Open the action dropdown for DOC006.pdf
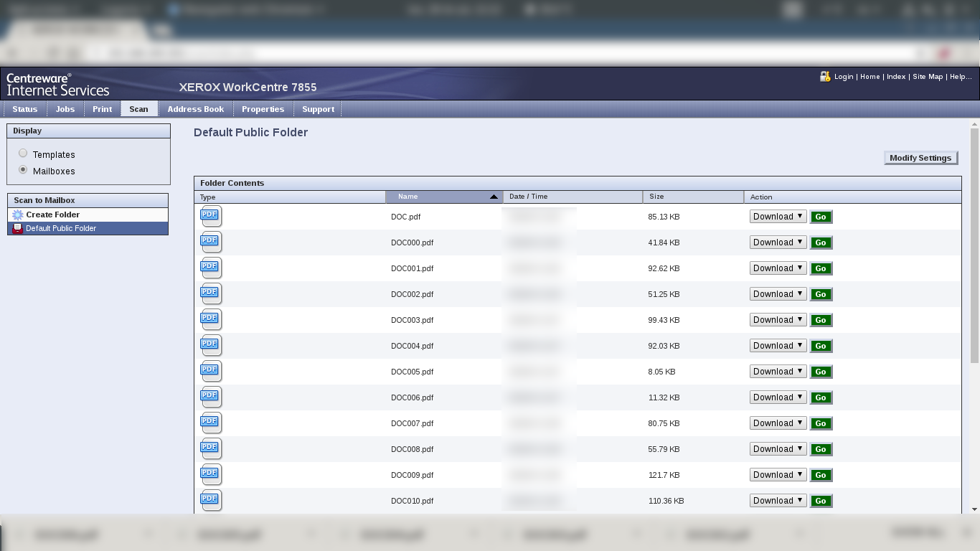 click(x=778, y=397)
